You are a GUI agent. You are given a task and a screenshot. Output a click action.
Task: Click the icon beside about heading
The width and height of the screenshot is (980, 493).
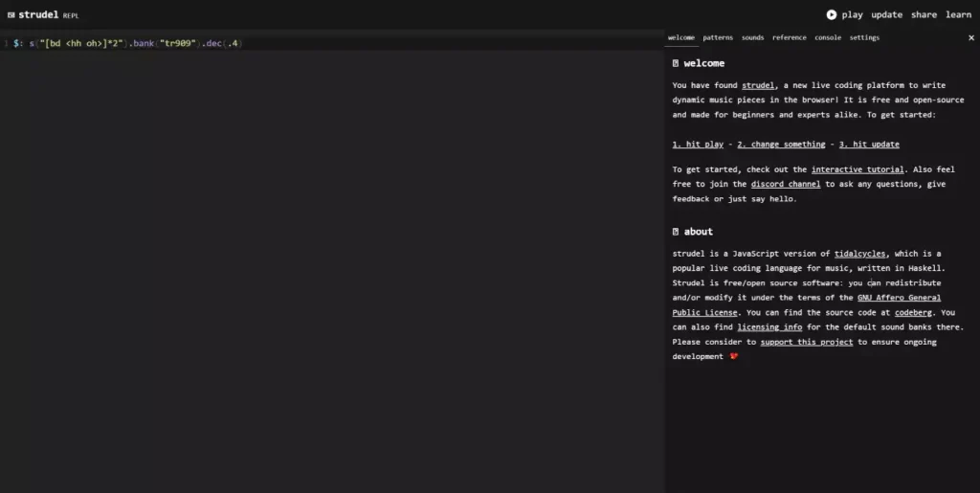click(x=676, y=232)
